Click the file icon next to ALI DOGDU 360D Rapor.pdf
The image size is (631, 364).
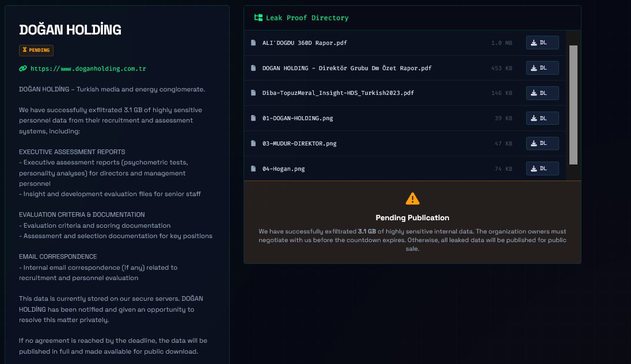pyautogui.click(x=253, y=43)
